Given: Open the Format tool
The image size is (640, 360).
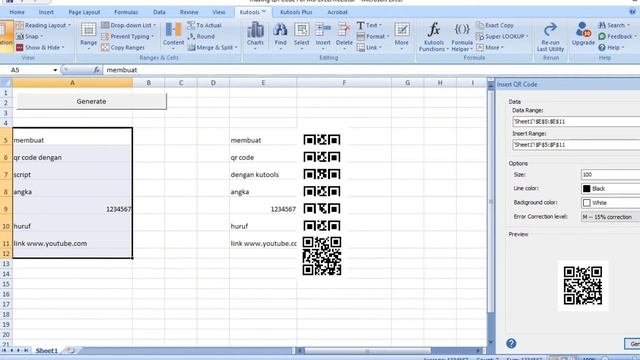Looking at the screenshot, I should tap(373, 36).
